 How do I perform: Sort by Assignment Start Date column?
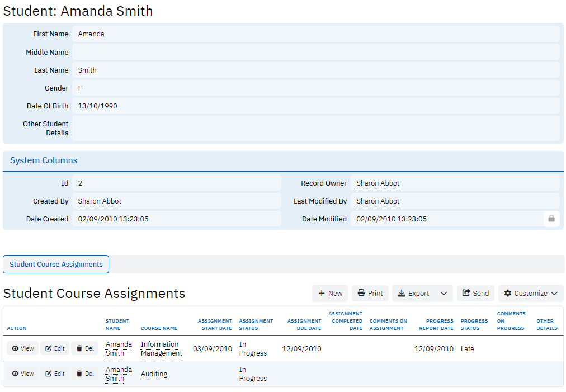tap(214, 324)
